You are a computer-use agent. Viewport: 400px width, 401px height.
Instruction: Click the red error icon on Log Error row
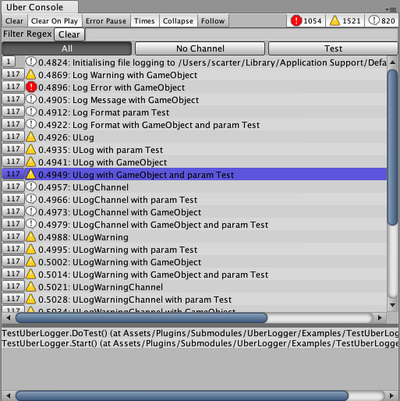[x=31, y=87]
